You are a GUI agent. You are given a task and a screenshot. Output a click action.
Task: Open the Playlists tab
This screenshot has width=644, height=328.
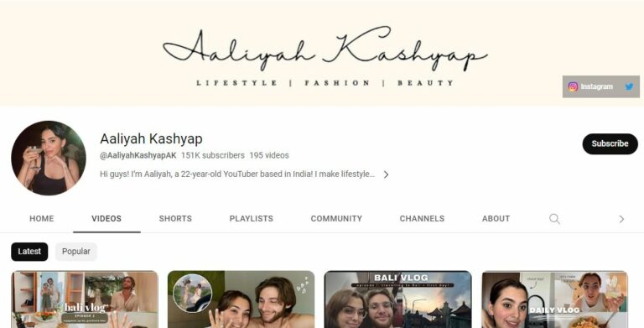(x=251, y=219)
